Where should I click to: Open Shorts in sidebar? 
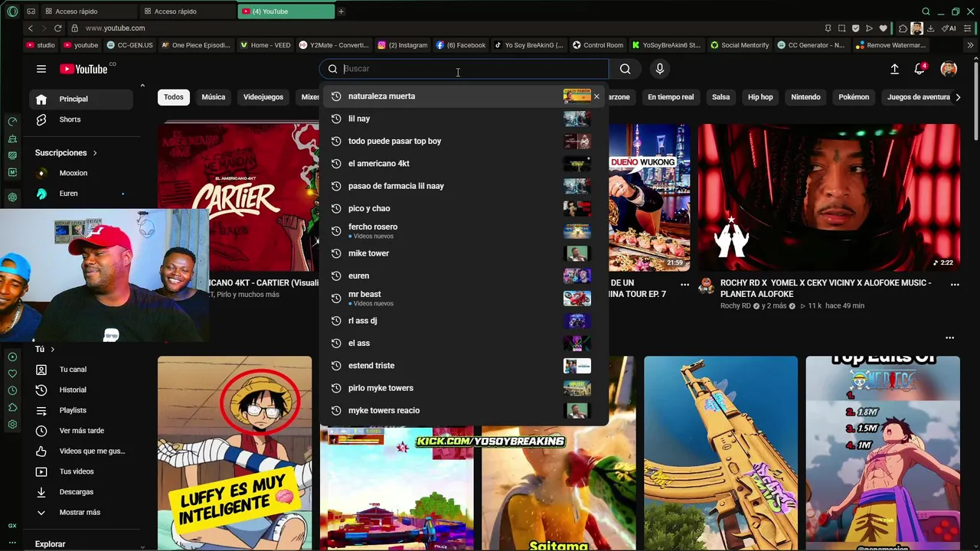coord(82,119)
